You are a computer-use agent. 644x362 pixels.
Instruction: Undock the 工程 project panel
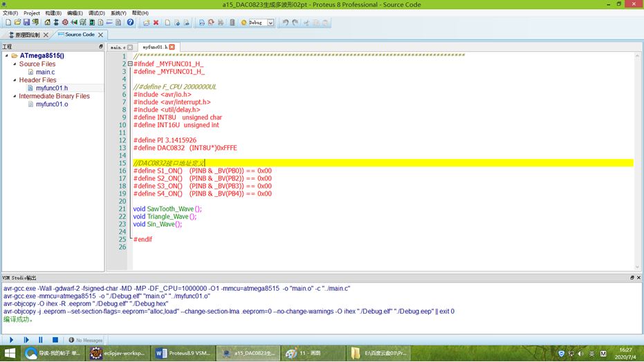101,46
